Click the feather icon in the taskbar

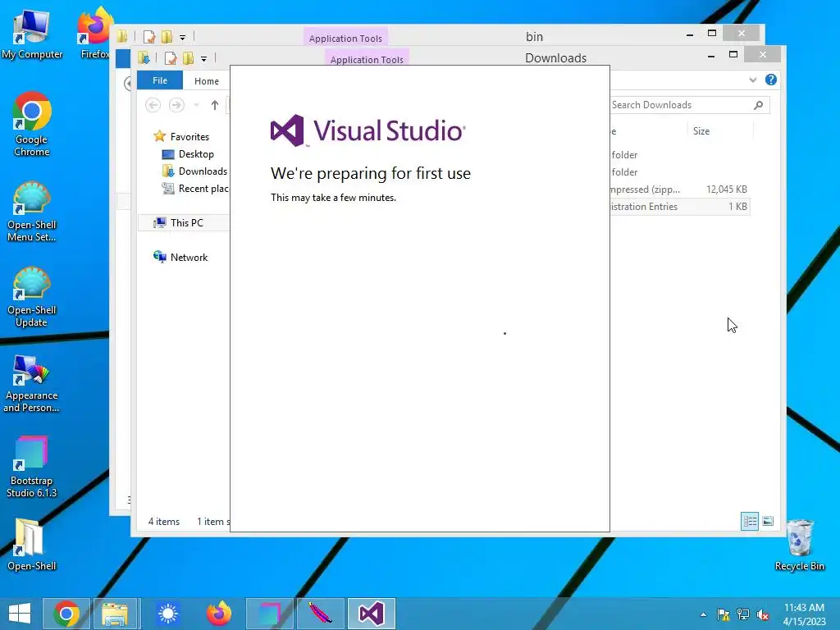[x=321, y=614]
